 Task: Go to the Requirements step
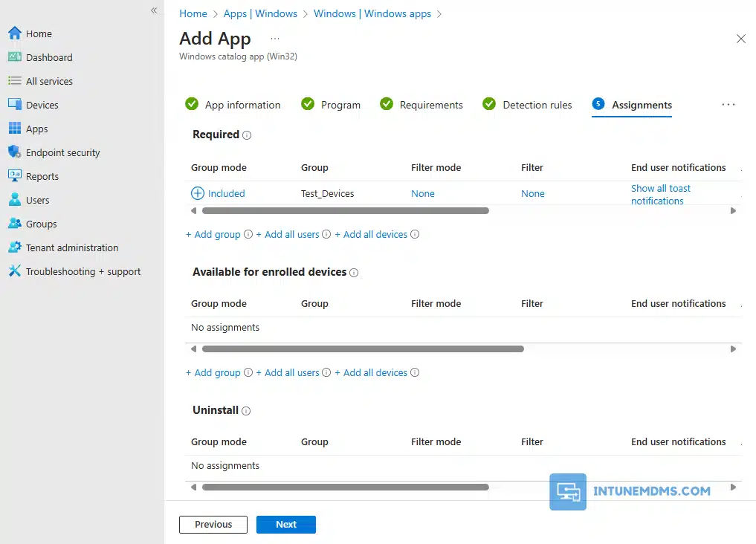click(x=421, y=105)
